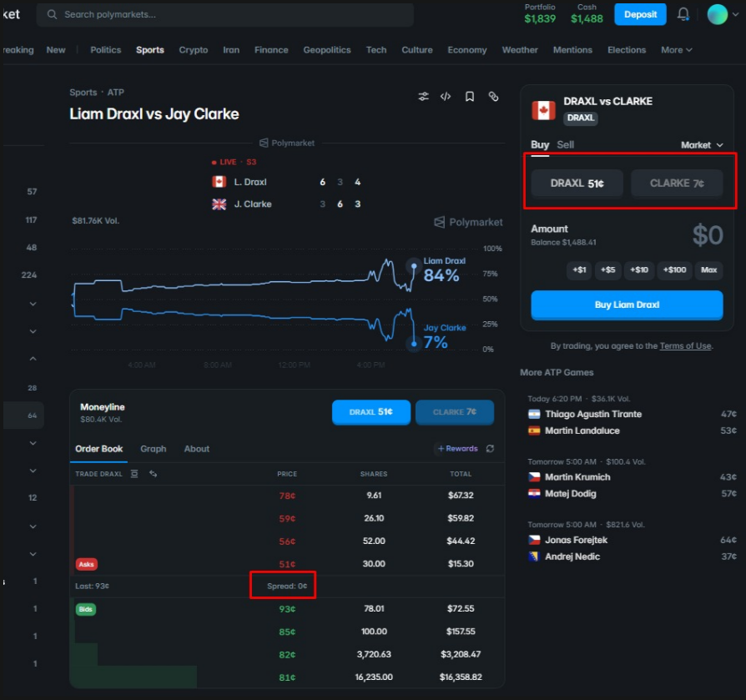The image size is (746, 700).
Task: Open the Politics category
Action: [106, 50]
